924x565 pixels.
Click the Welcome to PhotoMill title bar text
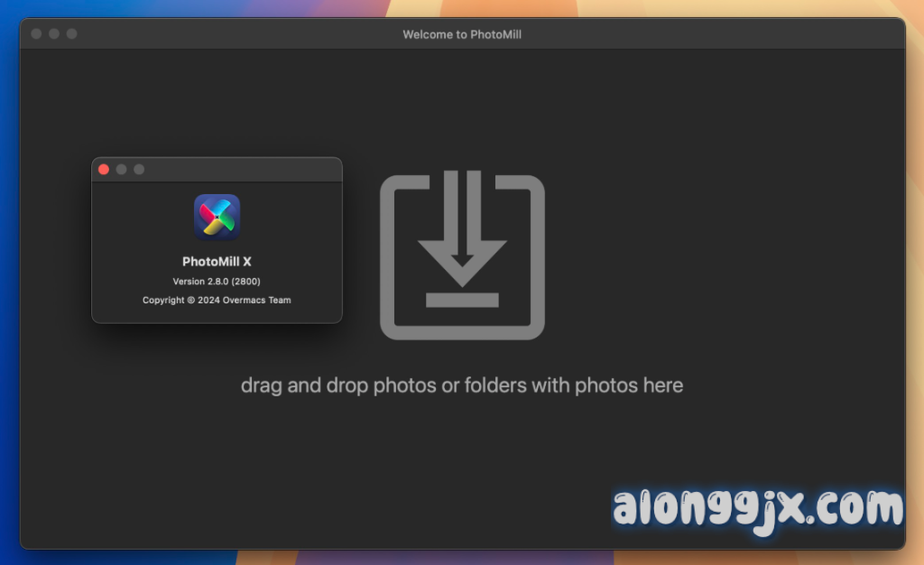coord(461,34)
